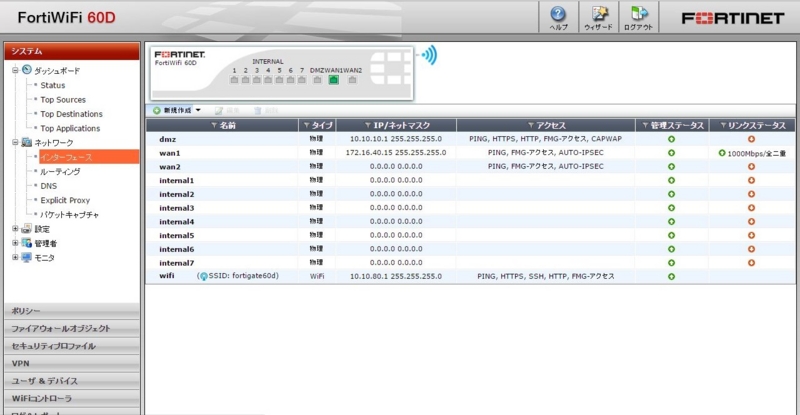Screen dimensions: 800x415
Task: Select the internal5 interface name
Action: 177,235
